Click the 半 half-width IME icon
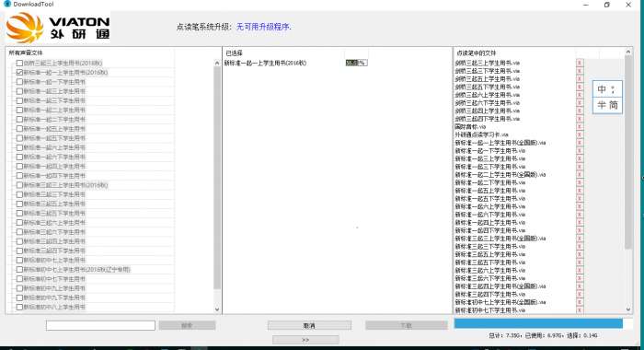644x350 pixels. pos(602,105)
